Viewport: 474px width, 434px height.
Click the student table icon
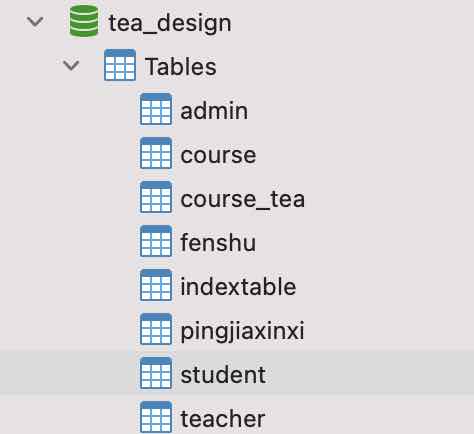coord(156,373)
